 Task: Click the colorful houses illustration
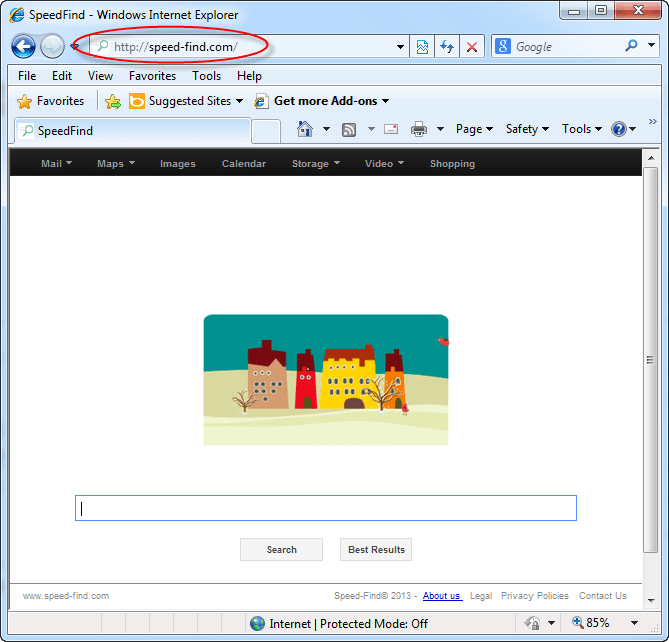(x=326, y=380)
